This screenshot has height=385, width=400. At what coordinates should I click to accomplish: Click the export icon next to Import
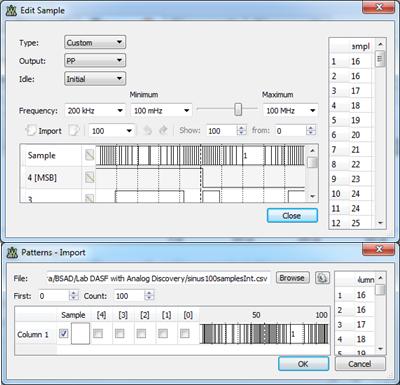74,130
